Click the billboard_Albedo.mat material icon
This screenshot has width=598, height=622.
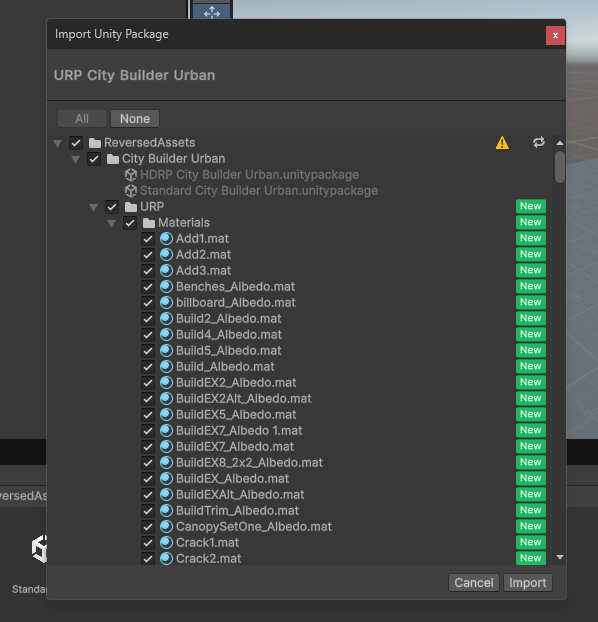166,303
